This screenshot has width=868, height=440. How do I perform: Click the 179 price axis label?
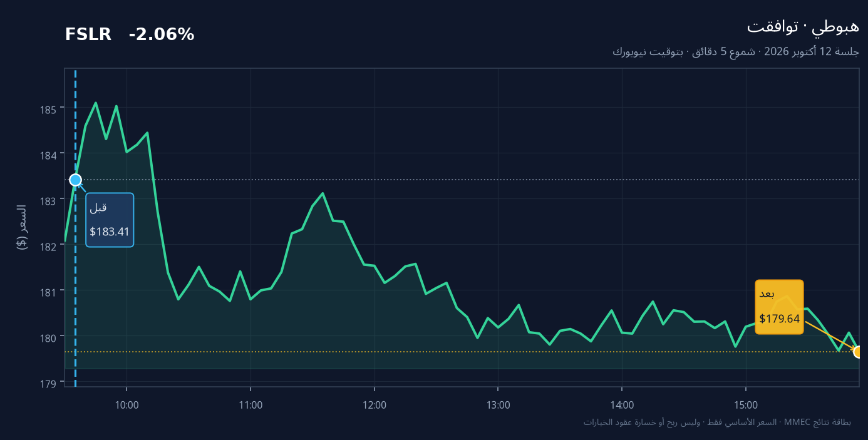pos(49,383)
